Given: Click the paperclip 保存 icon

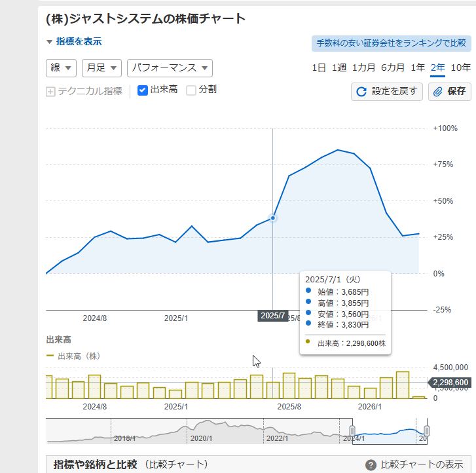Looking at the screenshot, I should (x=439, y=92).
